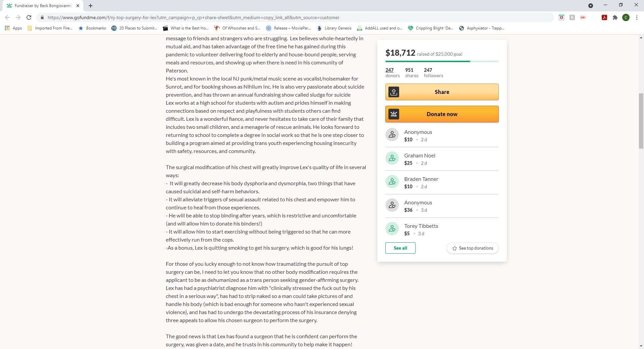View site security lock info
The width and height of the screenshot is (644, 349).
click(x=42, y=17)
